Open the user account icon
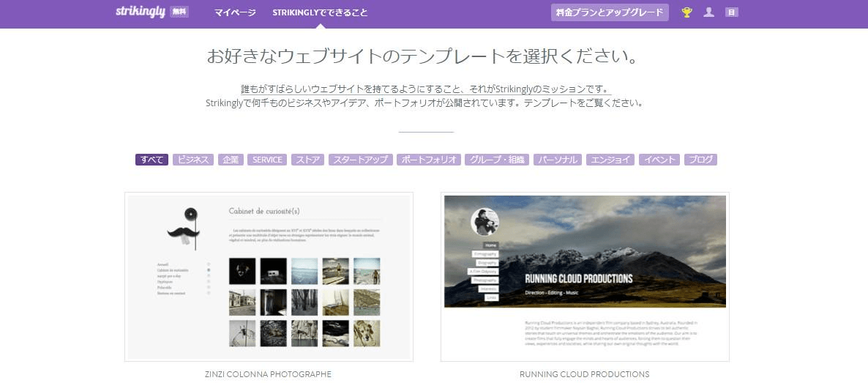Screen dimensions: 868x383 tap(708, 12)
